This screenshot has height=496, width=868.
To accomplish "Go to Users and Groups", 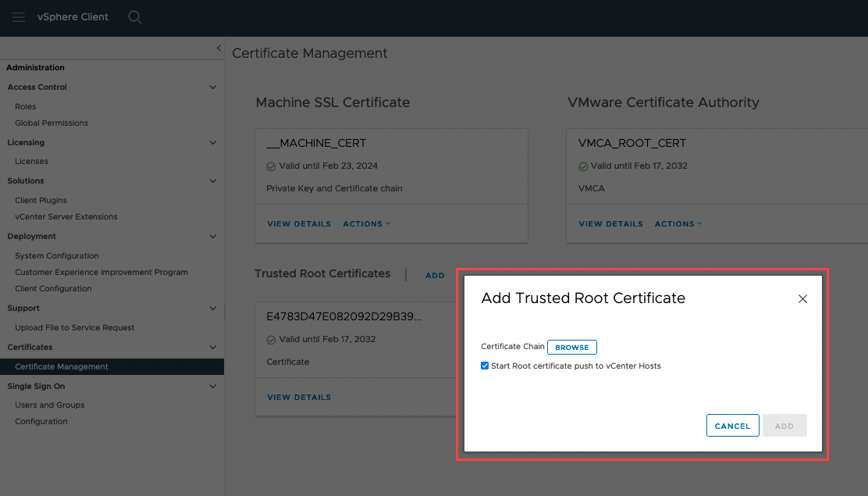I will point(50,405).
